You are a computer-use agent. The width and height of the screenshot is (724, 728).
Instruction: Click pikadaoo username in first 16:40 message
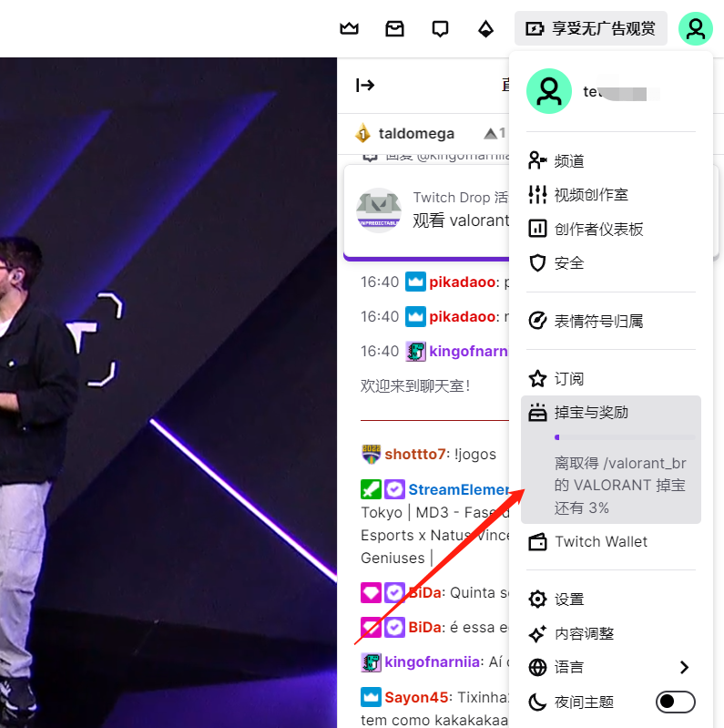(462, 282)
